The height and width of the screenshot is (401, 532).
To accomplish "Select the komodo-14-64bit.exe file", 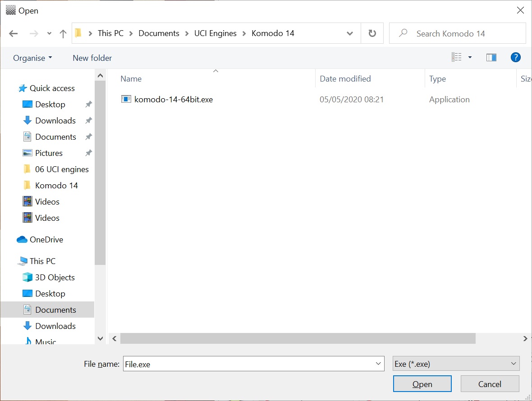I will pyautogui.click(x=173, y=100).
